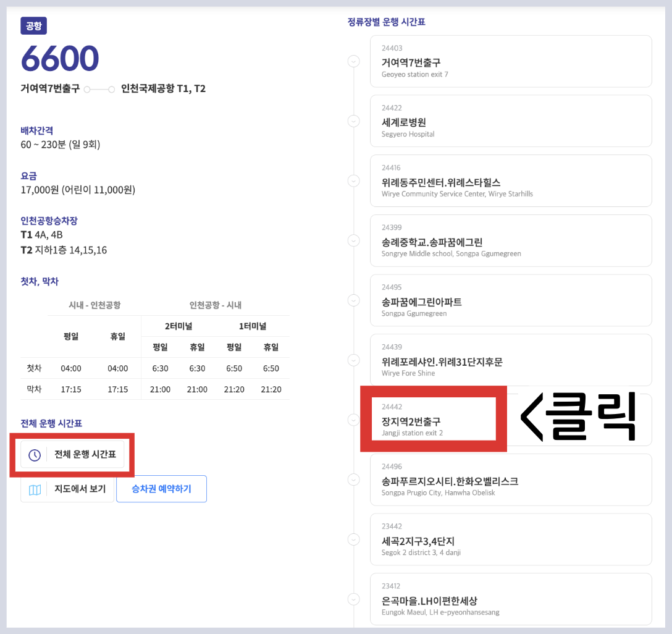Select the 송파푸르지오시티.한화오벨리스크 station card

[x=511, y=480]
